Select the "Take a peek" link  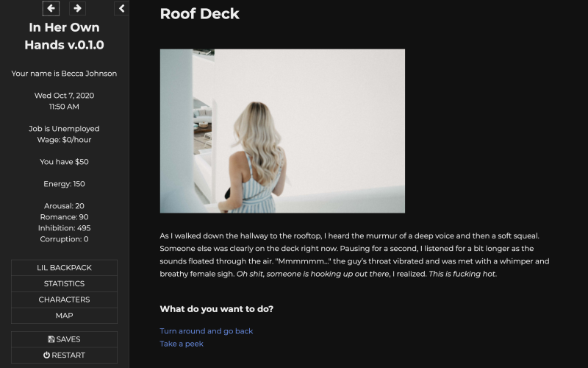coord(182,344)
